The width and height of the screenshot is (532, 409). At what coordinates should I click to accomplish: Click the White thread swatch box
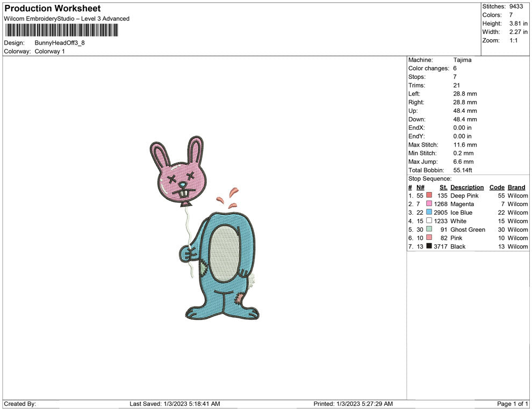(429, 221)
